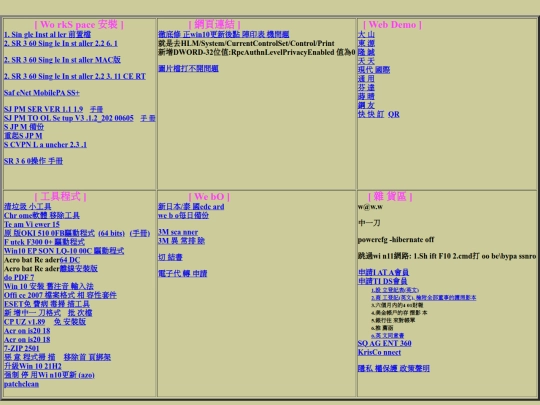The width and height of the screenshot is (540, 405).
Task: Open the WebO 每日備份 link
Action: point(183,216)
